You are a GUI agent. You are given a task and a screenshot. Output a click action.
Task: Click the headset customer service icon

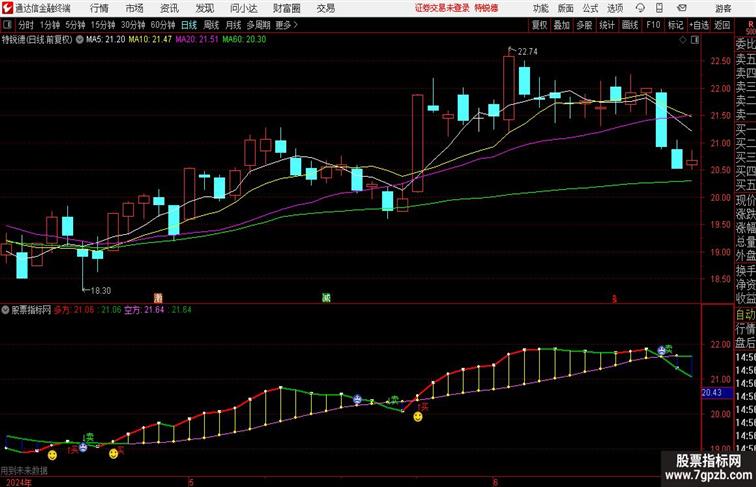640,8
